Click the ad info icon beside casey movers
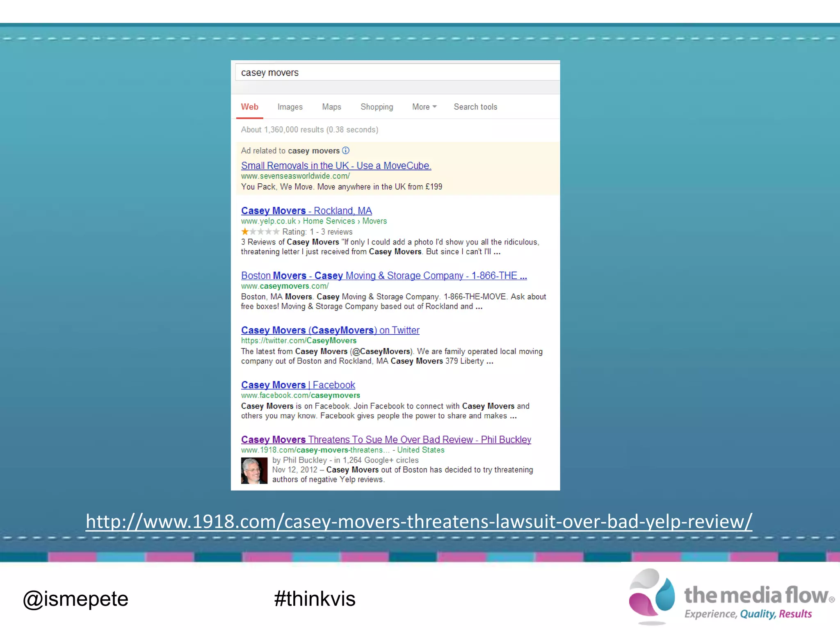840x630 pixels. (x=346, y=151)
